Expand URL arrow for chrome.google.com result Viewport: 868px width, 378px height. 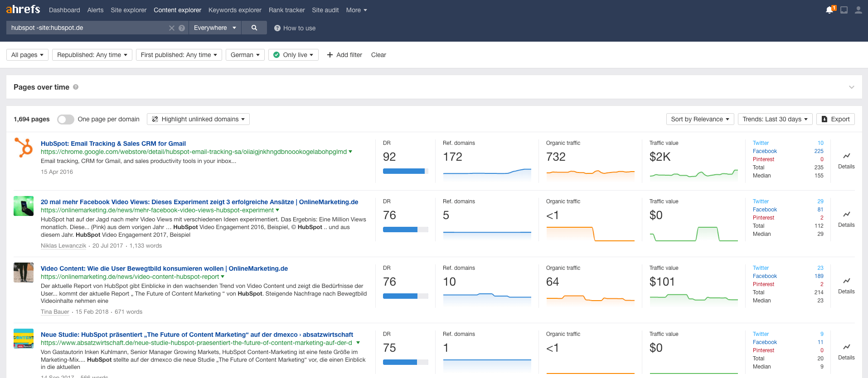[x=350, y=152]
